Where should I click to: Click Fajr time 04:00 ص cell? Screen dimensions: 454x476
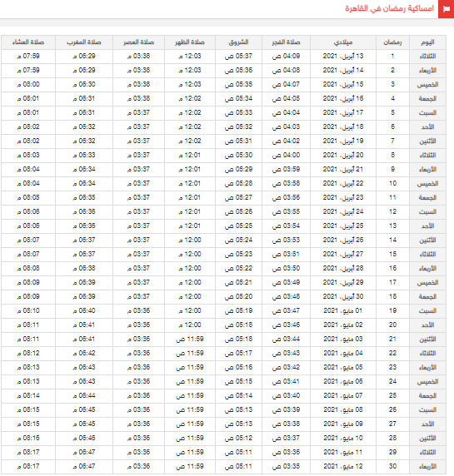[286, 155]
